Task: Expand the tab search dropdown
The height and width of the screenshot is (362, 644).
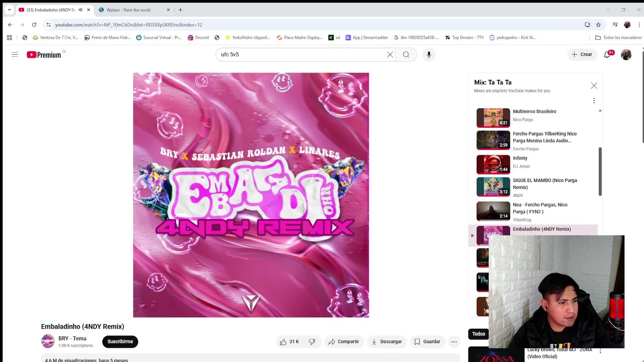Action: 9,10
